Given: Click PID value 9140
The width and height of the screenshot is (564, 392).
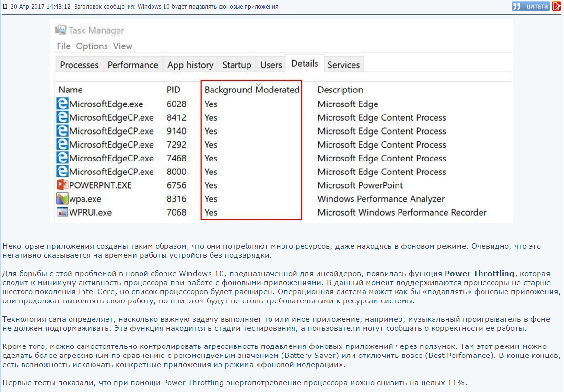Looking at the screenshot, I should coord(176,131).
